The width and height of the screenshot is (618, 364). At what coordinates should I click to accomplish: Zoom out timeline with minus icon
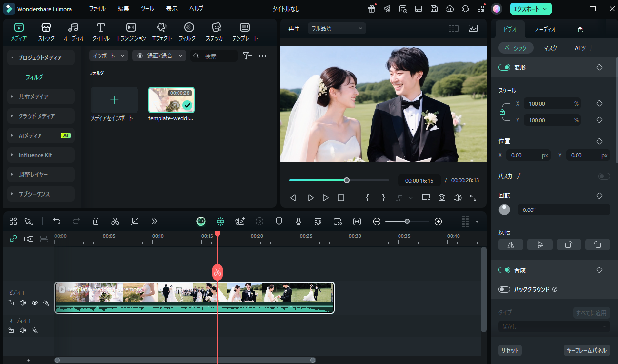377,221
